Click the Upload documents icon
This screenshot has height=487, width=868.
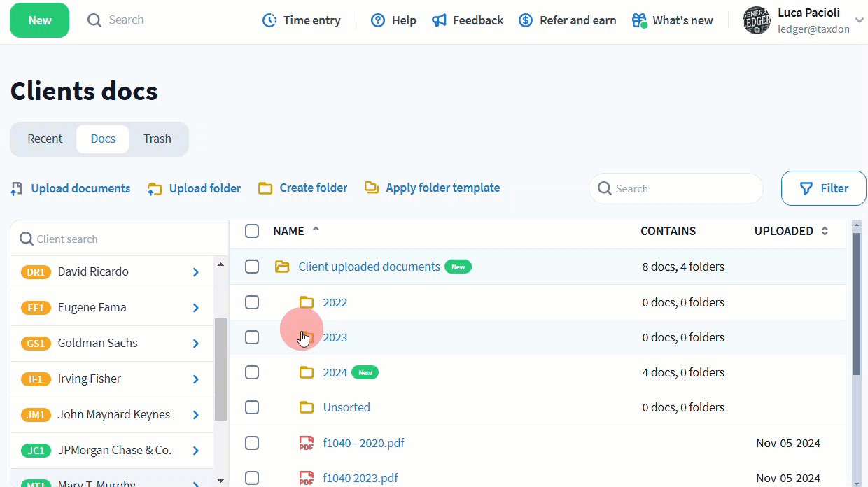point(17,188)
